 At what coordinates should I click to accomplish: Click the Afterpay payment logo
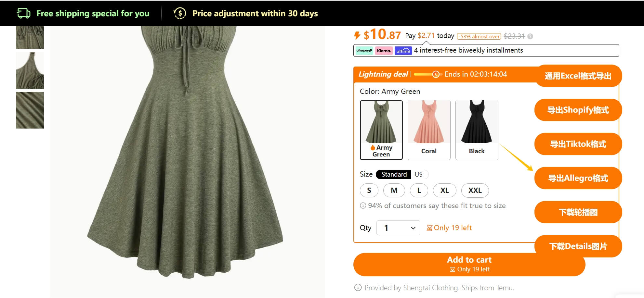pyautogui.click(x=364, y=51)
